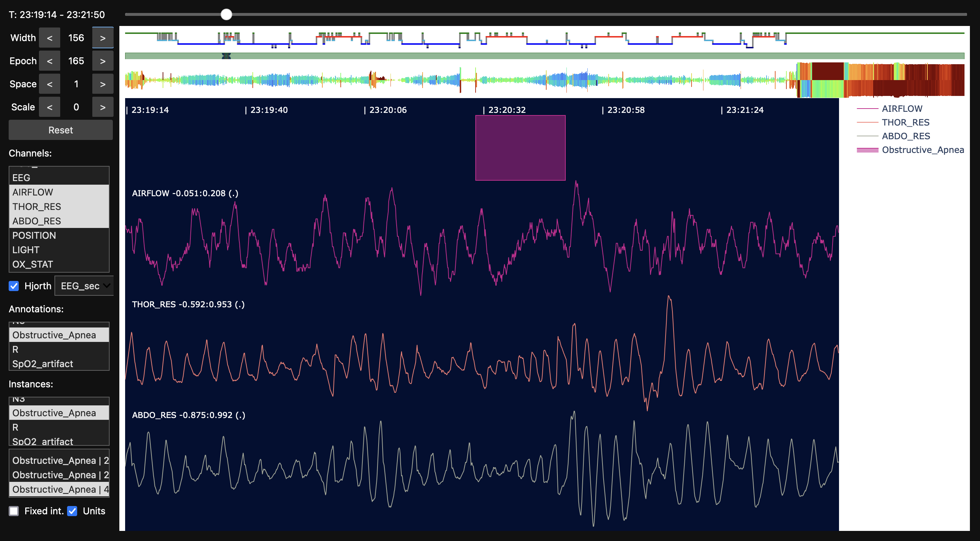The image size is (980, 541).
Task: Open the EEG_sec dropdown
Action: coord(84,286)
